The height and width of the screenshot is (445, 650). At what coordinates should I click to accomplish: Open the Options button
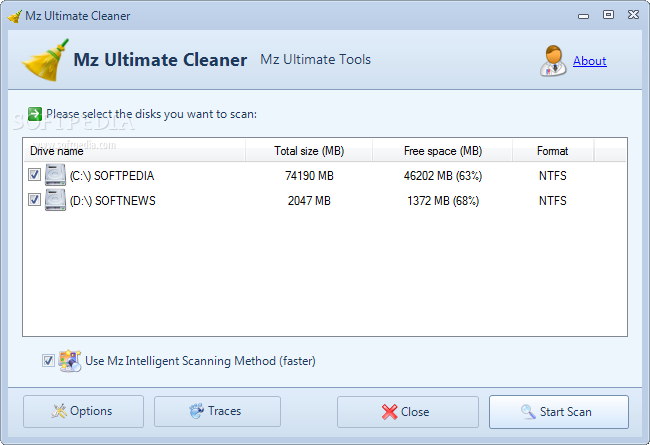(83, 411)
